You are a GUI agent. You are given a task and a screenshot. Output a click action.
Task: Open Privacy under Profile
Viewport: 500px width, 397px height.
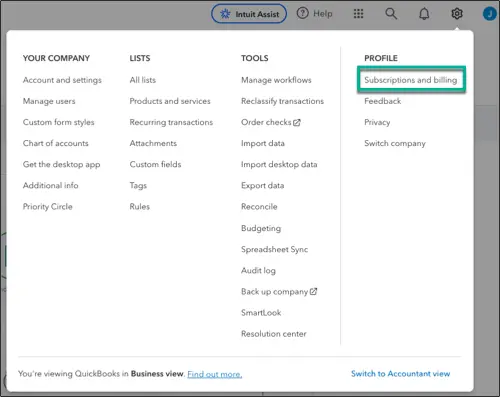pos(377,122)
